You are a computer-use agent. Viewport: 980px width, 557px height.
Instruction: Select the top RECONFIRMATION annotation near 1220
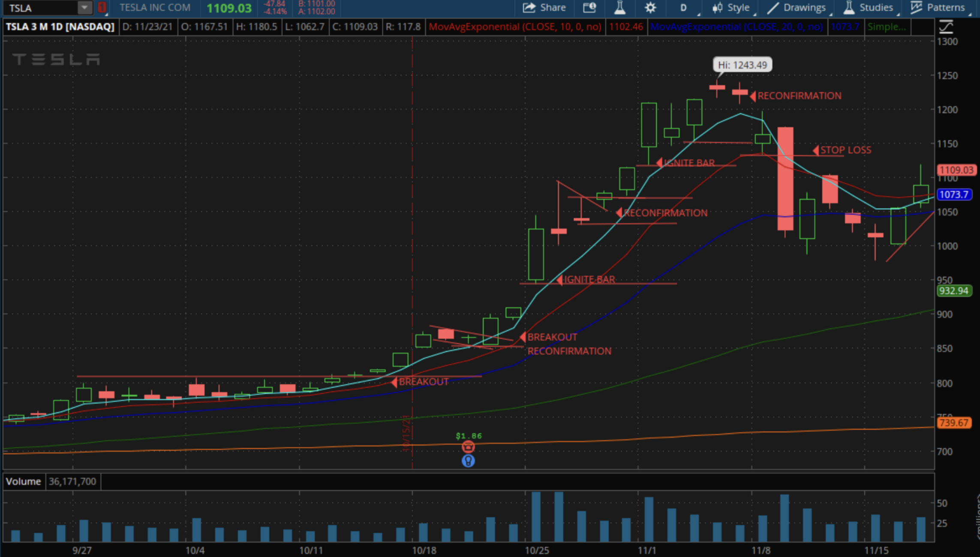pyautogui.click(x=799, y=96)
